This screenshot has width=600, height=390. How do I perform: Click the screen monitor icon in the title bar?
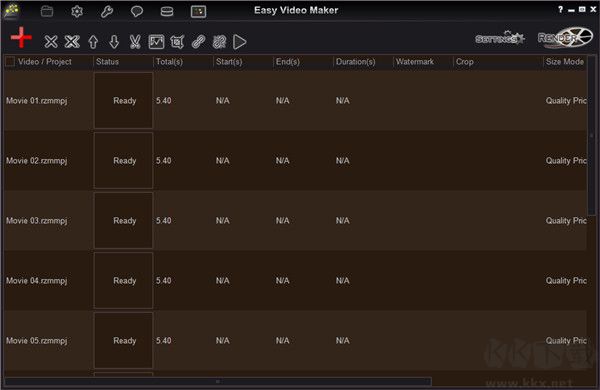pos(198,11)
